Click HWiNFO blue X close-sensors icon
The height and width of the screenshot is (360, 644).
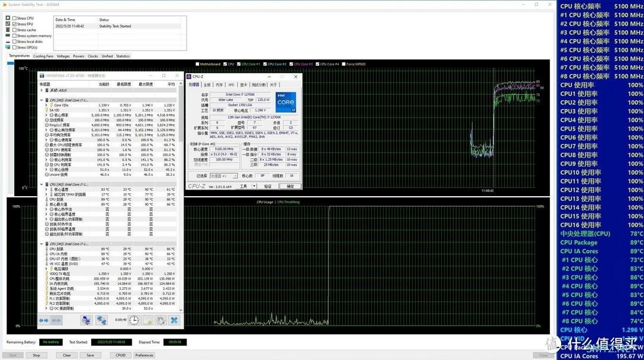click(x=174, y=320)
